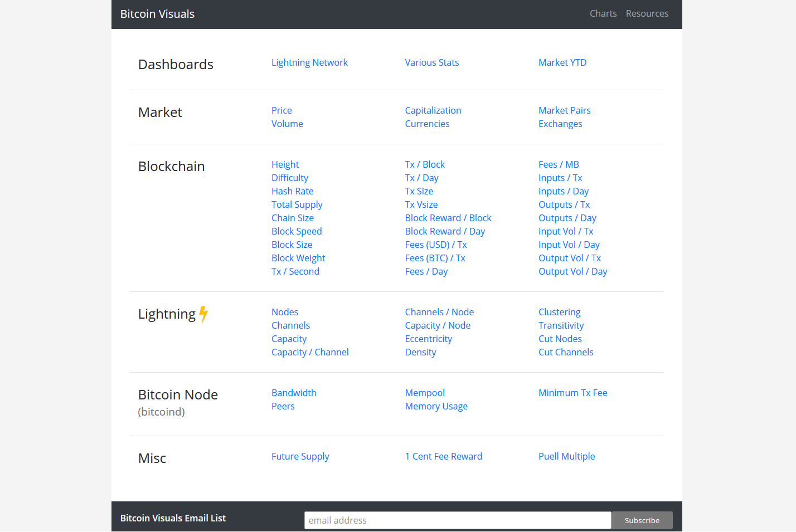Open the Various Stats dashboard

432,62
